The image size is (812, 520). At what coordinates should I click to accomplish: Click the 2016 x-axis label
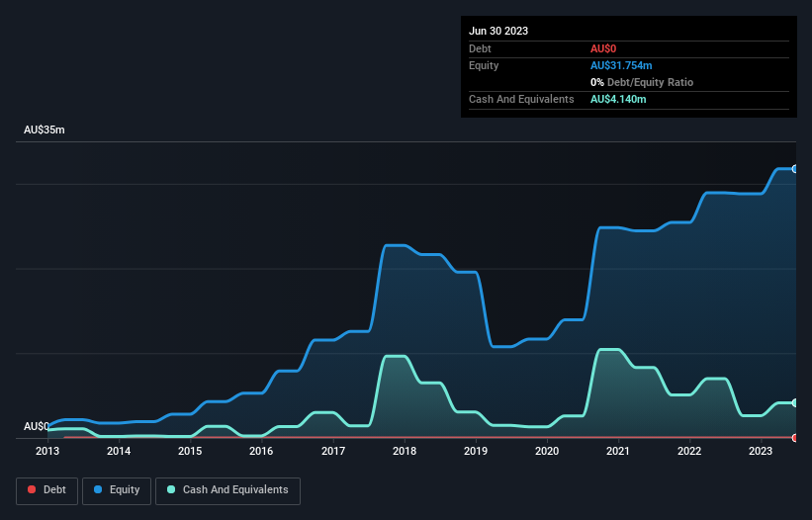coord(261,451)
